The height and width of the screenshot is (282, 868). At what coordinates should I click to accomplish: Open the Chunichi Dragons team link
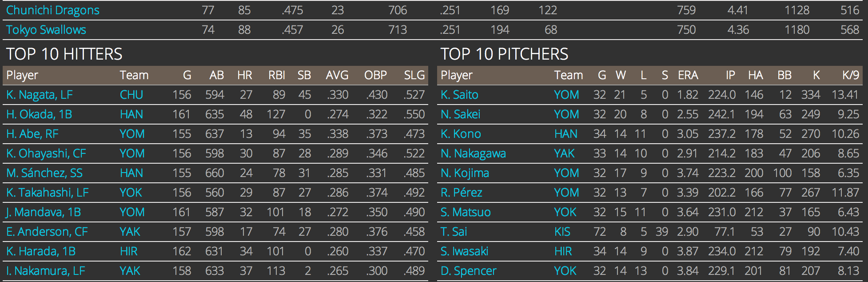(x=53, y=10)
